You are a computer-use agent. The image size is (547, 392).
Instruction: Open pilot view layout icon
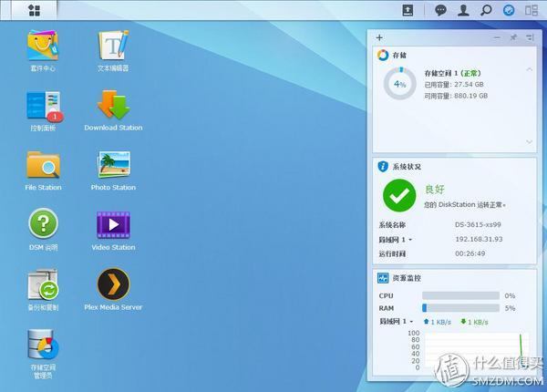pyautogui.click(x=532, y=10)
